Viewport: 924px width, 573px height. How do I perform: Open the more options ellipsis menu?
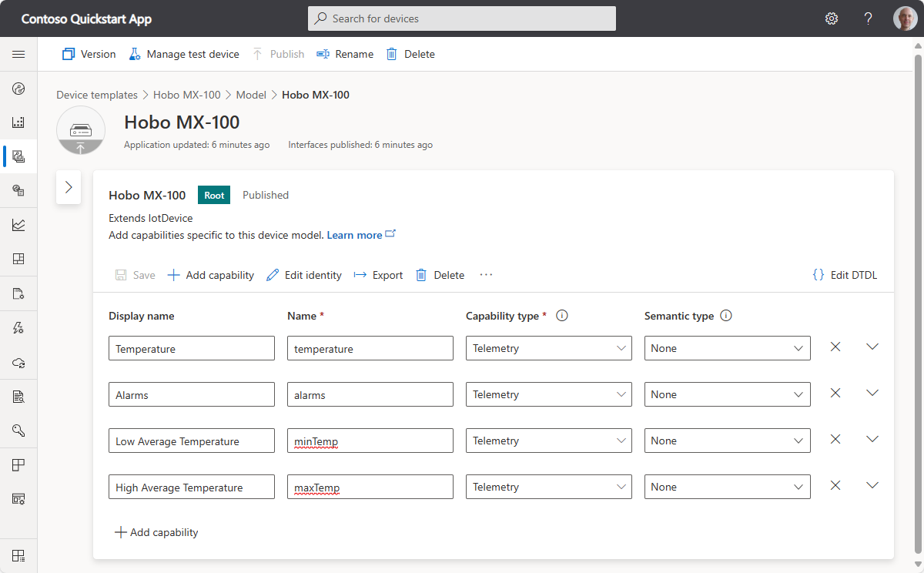coord(486,275)
